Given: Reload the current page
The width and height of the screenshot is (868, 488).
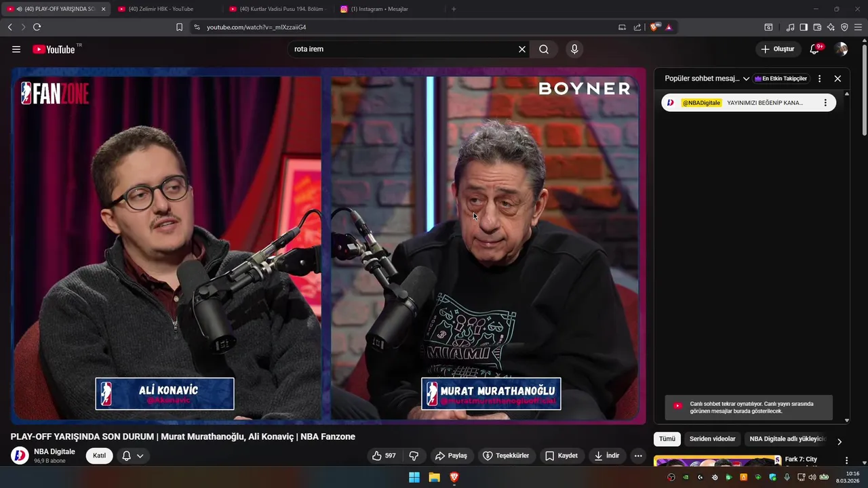Looking at the screenshot, I should pyautogui.click(x=37, y=27).
